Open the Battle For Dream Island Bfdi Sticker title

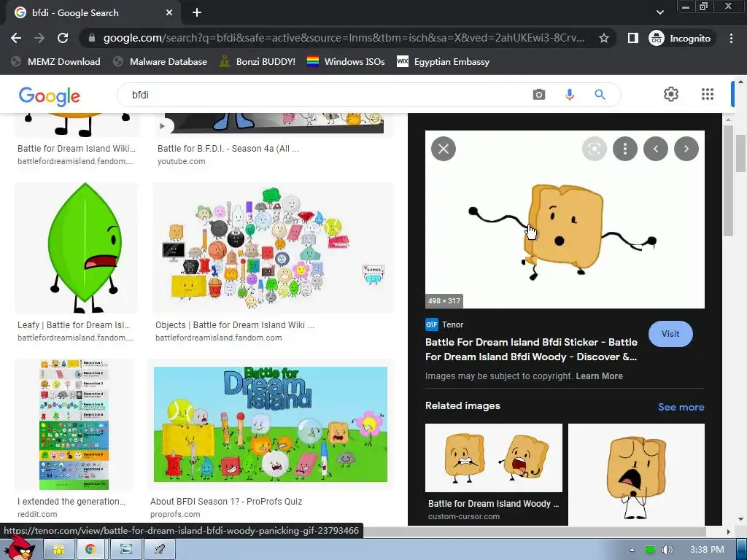(531, 349)
